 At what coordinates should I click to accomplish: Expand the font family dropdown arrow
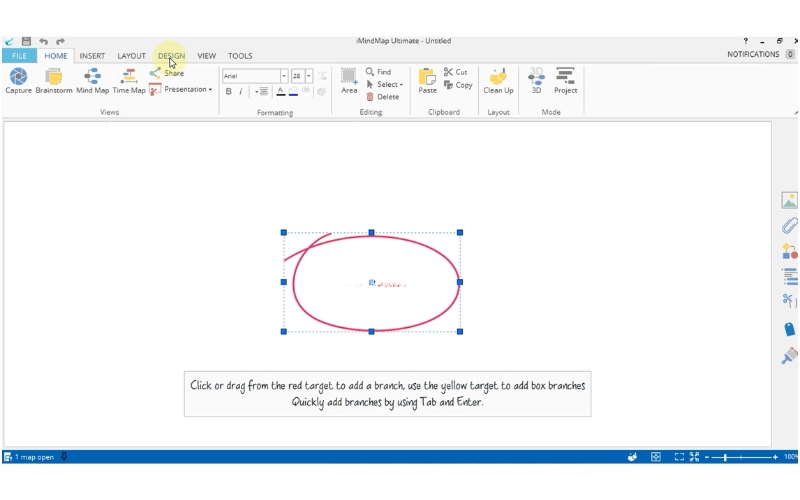coord(284,76)
